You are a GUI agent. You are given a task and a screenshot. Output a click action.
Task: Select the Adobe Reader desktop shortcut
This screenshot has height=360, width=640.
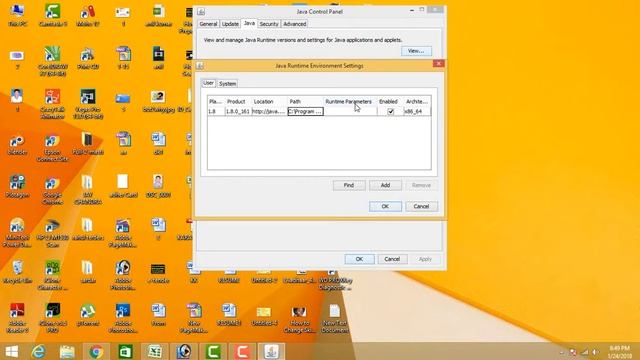[x=17, y=318]
